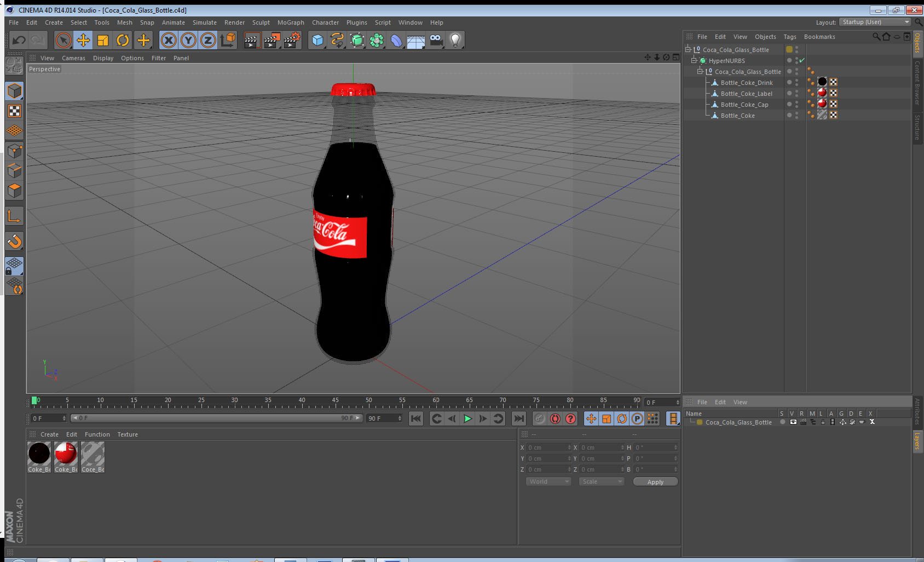This screenshot has width=924, height=562.
Task: Add a light object
Action: (455, 40)
